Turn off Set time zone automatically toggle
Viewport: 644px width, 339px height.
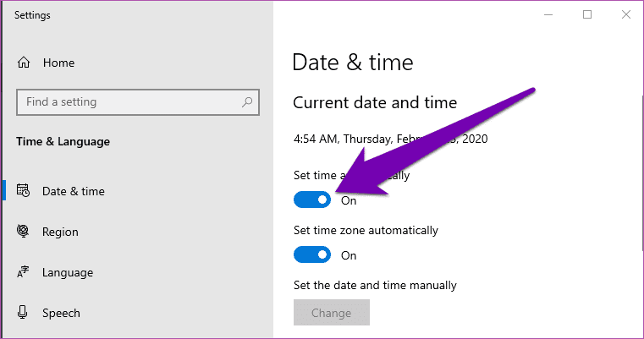tap(312, 254)
